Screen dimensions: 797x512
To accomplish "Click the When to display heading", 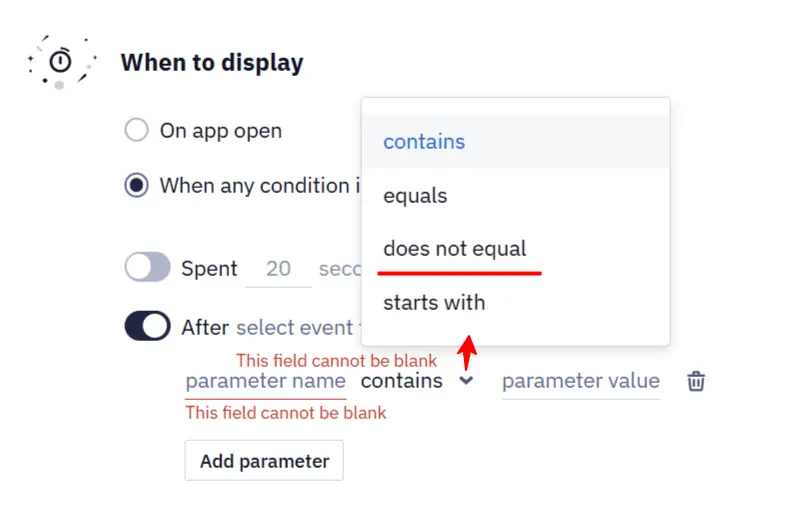I will click(x=212, y=63).
